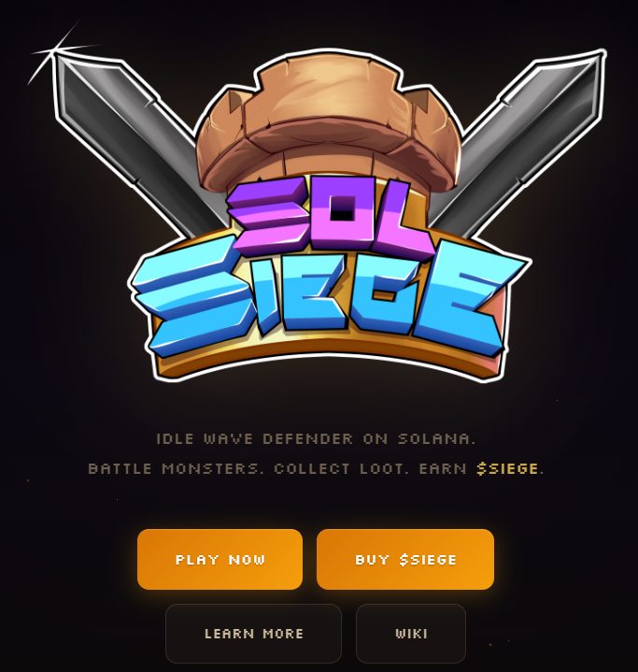This screenshot has height=672, width=638.
Task: Open the Wiki button
Action: pos(411,634)
